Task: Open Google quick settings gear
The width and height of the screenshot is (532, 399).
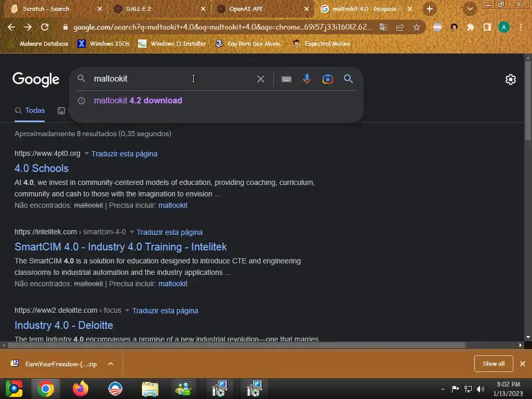Action: click(x=510, y=79)
